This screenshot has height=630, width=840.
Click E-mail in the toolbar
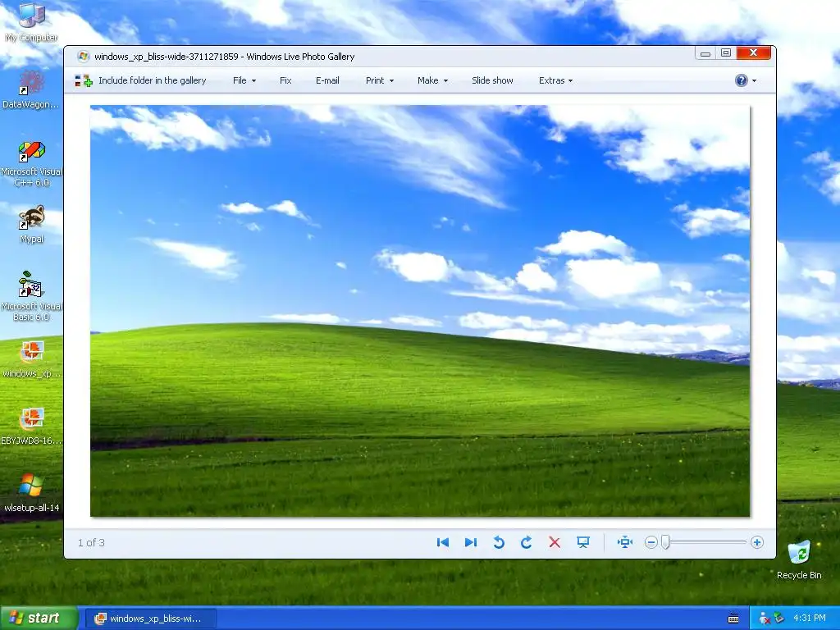[x=327, y=80]
